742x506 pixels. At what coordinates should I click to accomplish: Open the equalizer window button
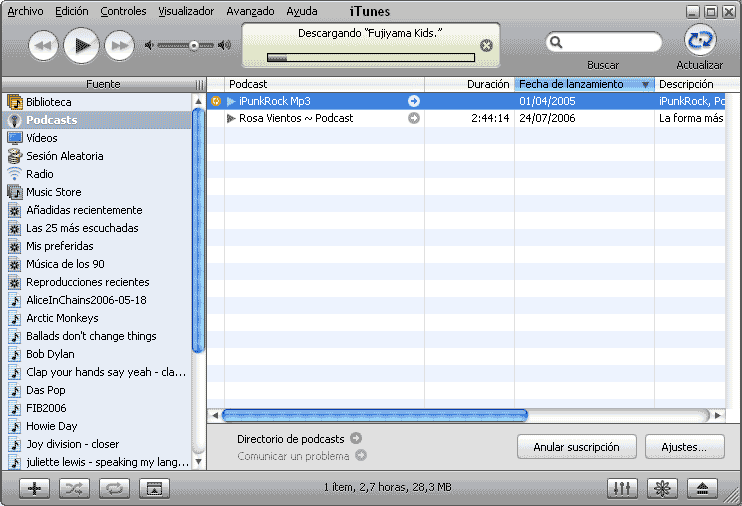point(622,488)
